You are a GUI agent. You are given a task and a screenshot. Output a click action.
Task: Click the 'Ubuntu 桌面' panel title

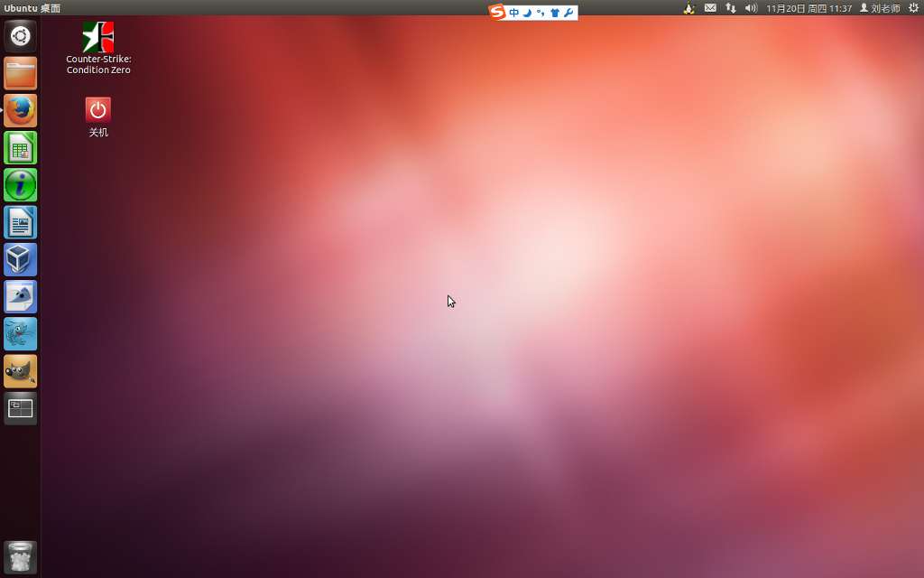click(32, 8)
